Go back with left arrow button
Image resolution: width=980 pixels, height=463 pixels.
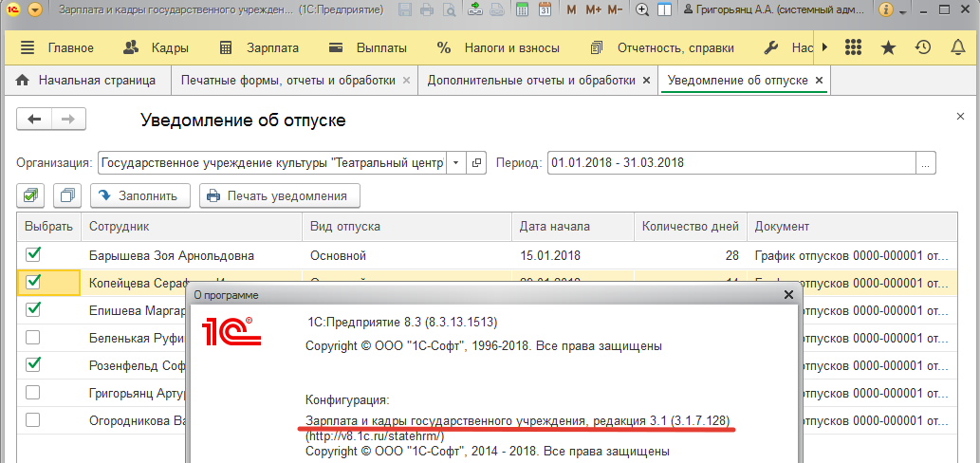[x=34, y=120]
